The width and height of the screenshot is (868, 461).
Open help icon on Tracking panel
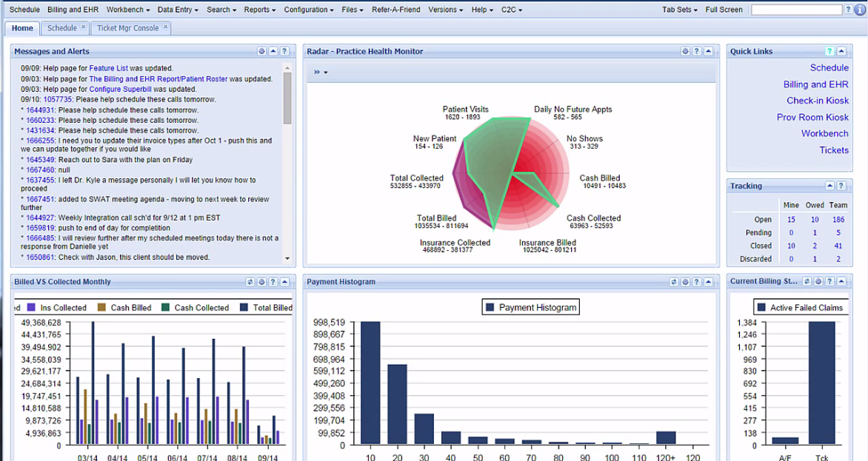click(x=841, y=186)
